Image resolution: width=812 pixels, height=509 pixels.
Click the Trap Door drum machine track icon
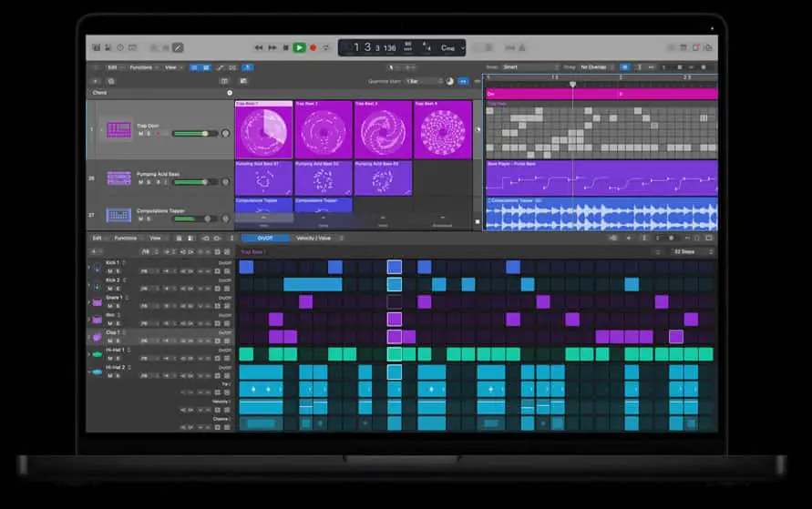(x=118, y=129)
